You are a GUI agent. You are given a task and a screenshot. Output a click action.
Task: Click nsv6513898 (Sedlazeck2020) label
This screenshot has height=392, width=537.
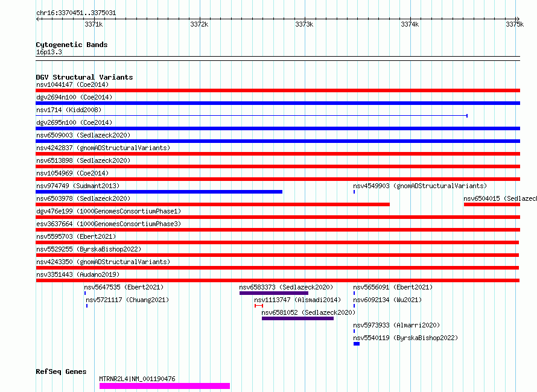pos(83,160)
